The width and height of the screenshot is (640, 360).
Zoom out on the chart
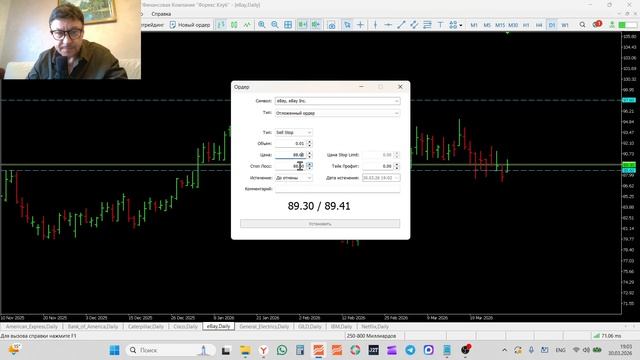pyautogui.click(x=275, y=25)
